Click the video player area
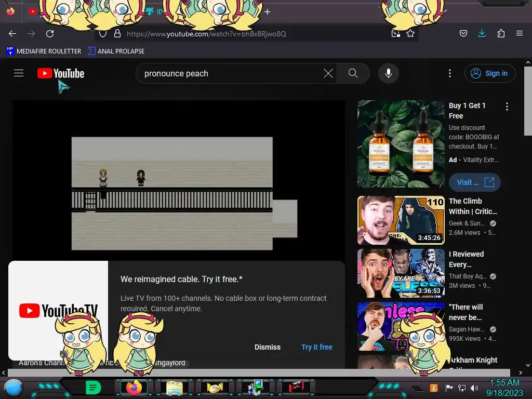The image size is (532, 399). (x=179, y=180)
